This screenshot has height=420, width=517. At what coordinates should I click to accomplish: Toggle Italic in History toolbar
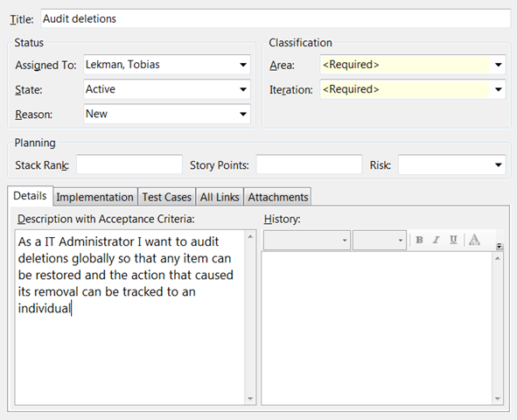(437, 240)
